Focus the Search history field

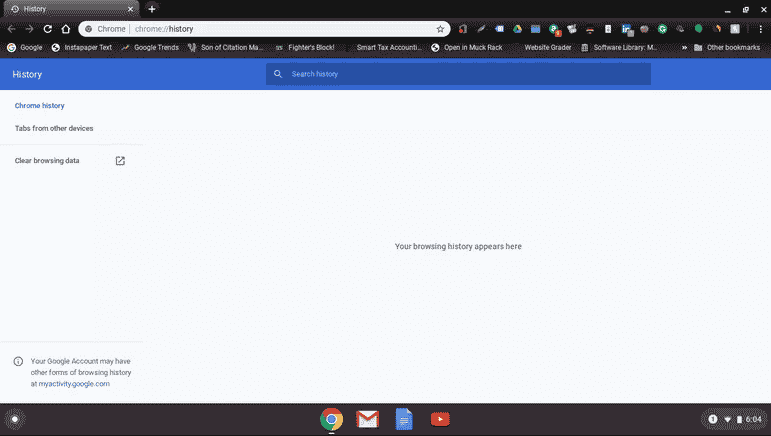pyautogui.click(x=458, y=74)
